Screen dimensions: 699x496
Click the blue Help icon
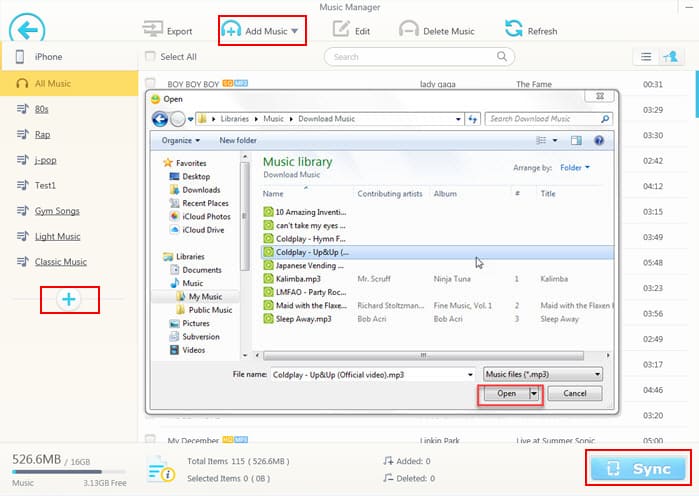(x=599, y=140)
